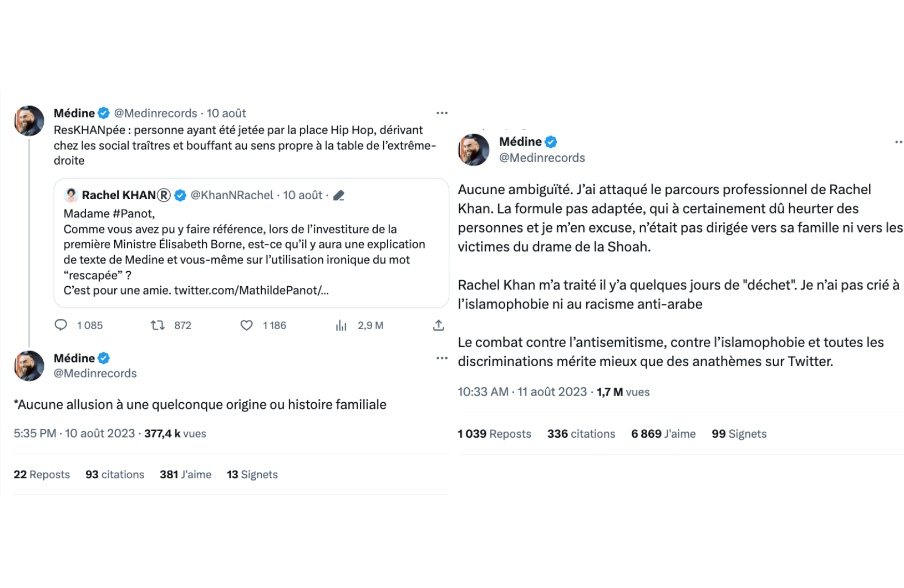The image size is (904, 588).
Task: Click Rachel KHAN's verified badge
Action: pyautogui.click(x=180, y=195)
